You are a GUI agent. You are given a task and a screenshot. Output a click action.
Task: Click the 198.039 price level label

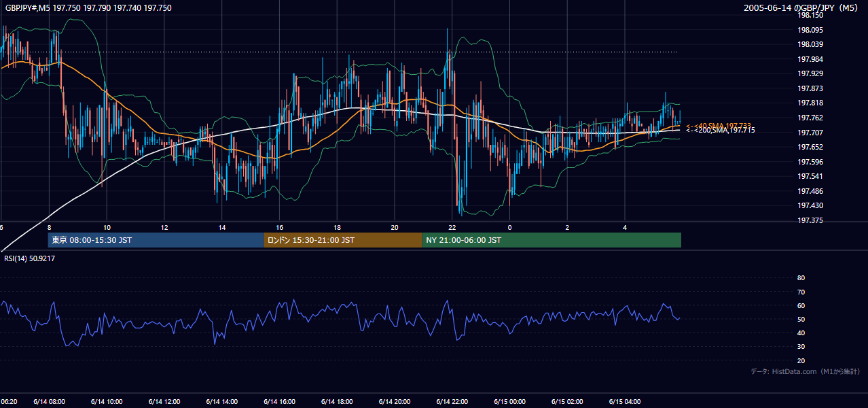[810, 44]
